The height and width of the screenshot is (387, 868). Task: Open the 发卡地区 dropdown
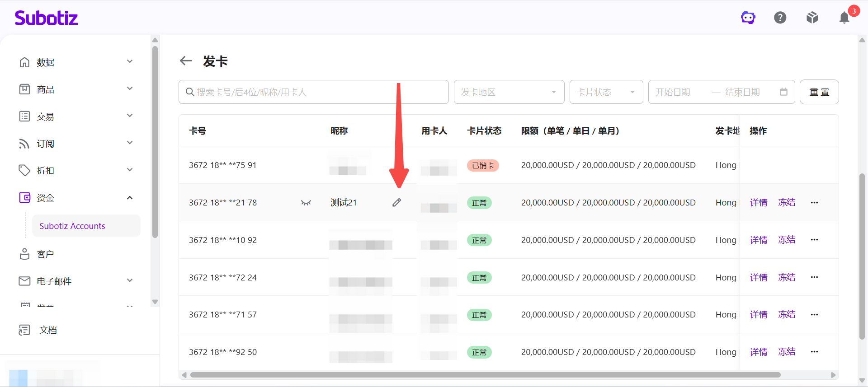coord(509,92)
